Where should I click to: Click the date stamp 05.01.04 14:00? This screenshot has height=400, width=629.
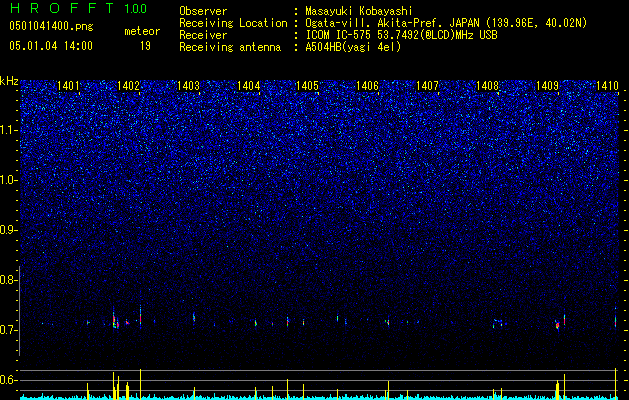click(x=51, y=46)
